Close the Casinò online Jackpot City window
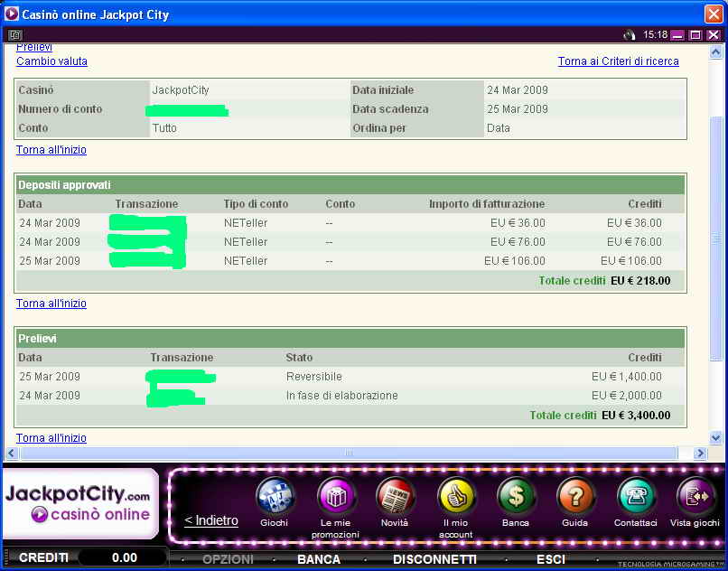This screenshot has height=571, width=728. (714, 14)
